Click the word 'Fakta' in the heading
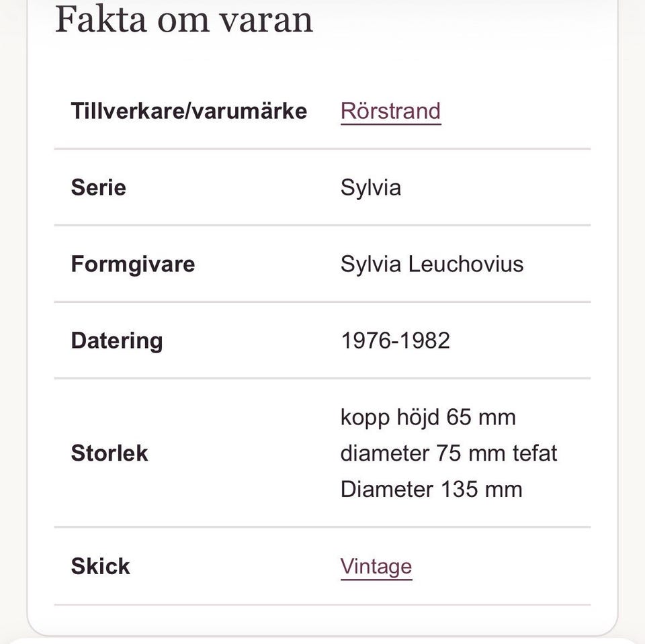 pyautogui.click(x=101, y=19)
